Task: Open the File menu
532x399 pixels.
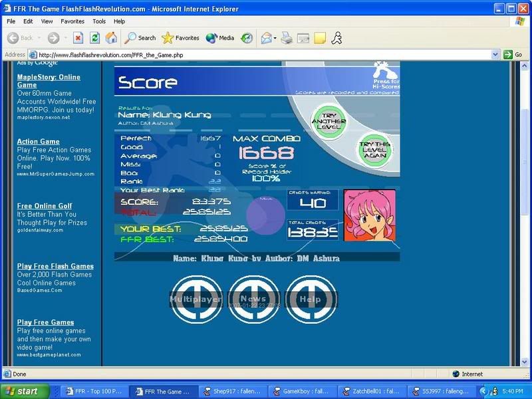Action: [x=11, y=21]
